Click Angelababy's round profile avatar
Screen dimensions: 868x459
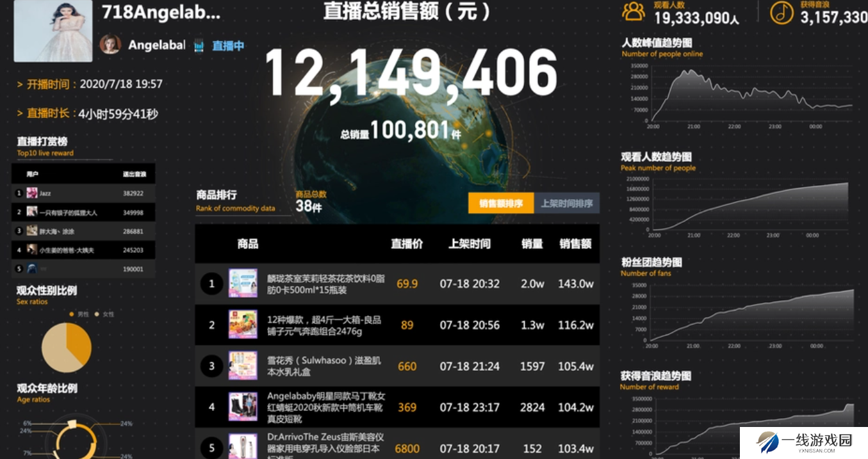click(110, 44)
